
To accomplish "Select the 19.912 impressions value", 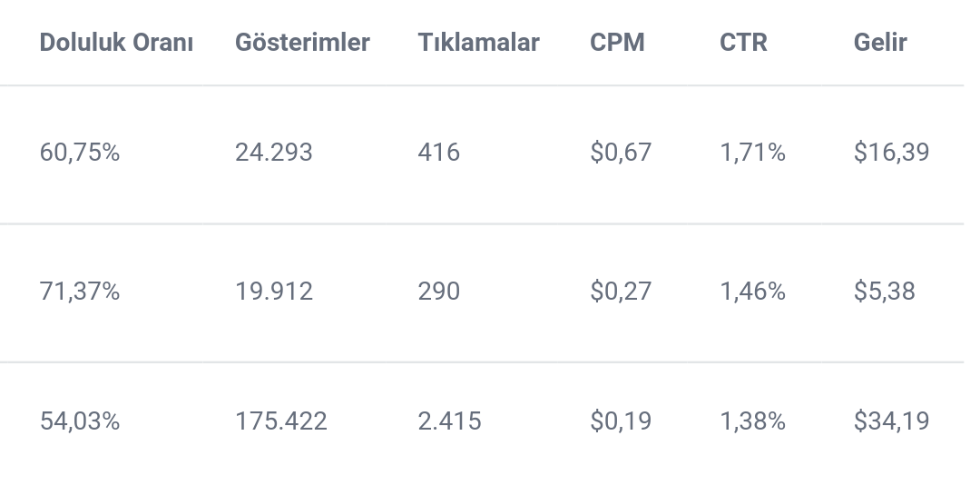I will (x=274, y=291).
